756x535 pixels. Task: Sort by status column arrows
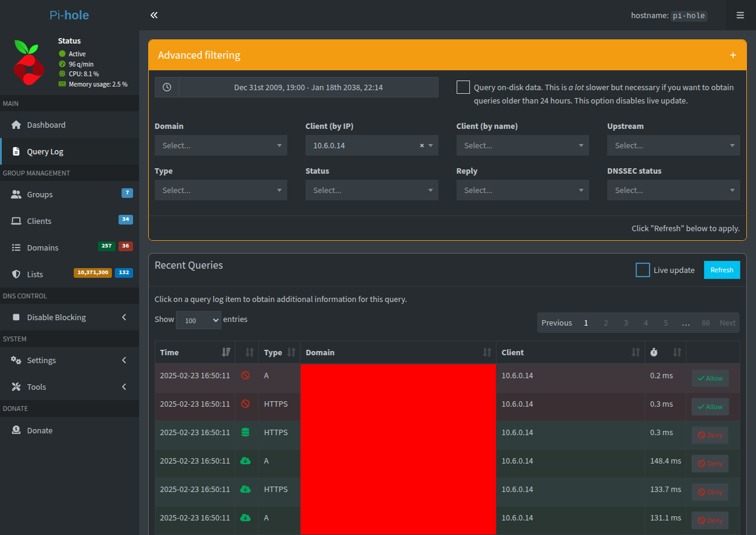coord(249,352)
